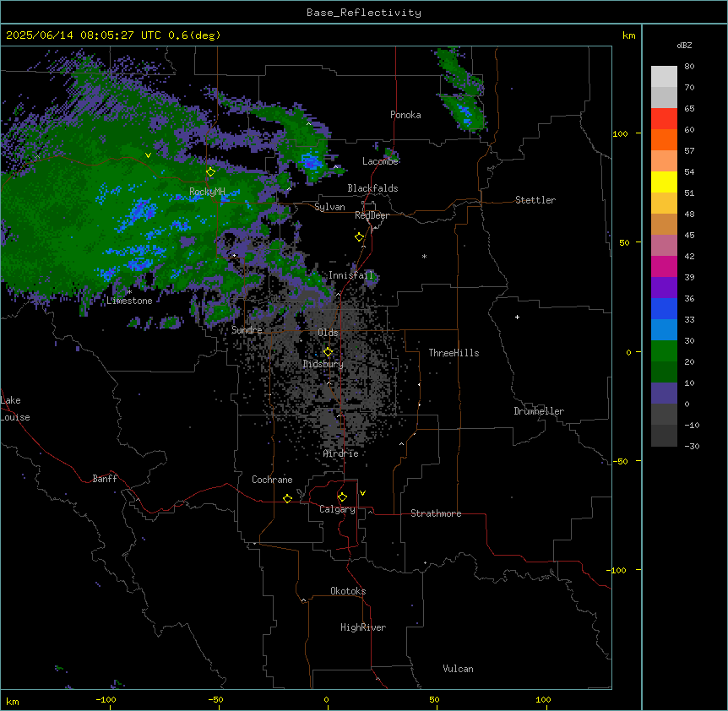Click the 60 dBZ orange legend swatch
Screen dimensions: 728x711
click(x=664, y=139)
